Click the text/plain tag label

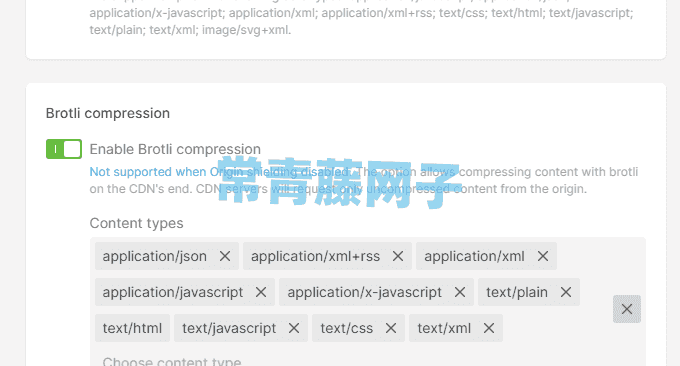click(x=517, y=292)
